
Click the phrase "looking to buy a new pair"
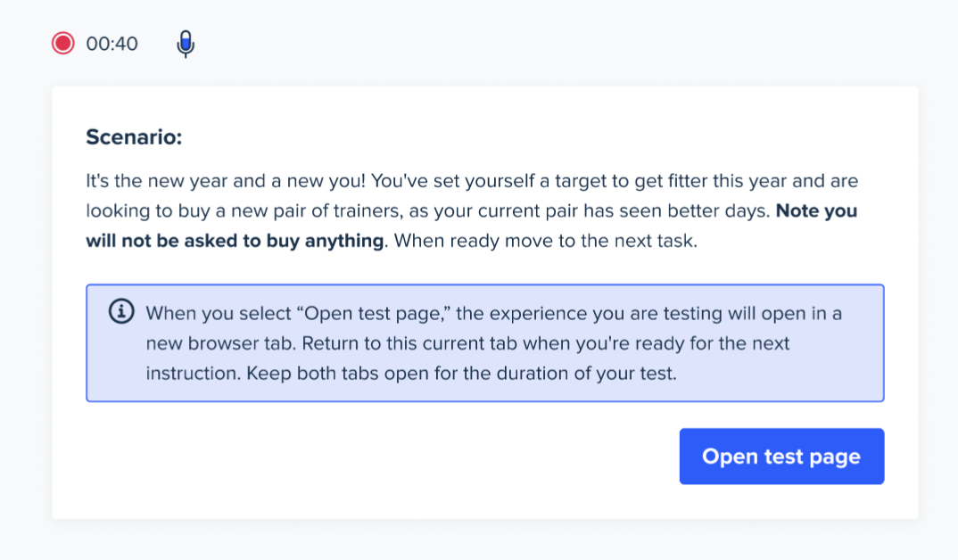click(197, 210)
